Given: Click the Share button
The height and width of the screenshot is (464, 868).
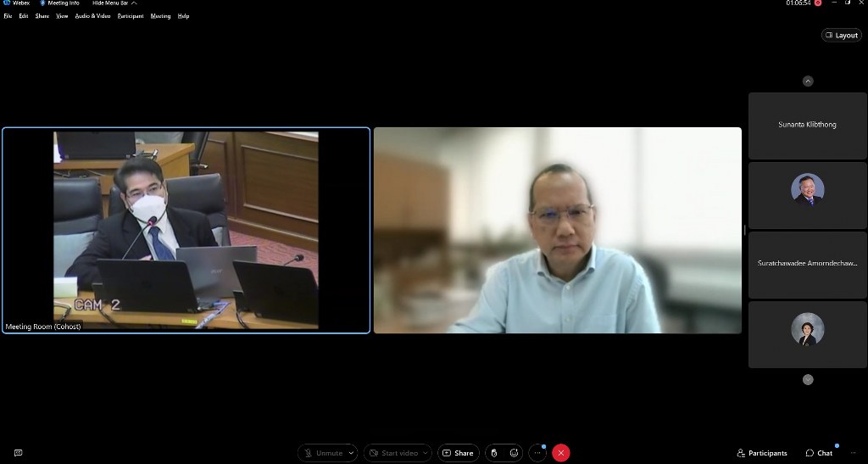Looking at the screenshot, I should pos(459,453).
